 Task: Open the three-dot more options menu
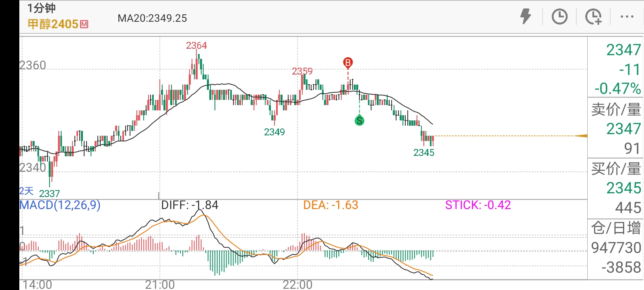[627, 17]
